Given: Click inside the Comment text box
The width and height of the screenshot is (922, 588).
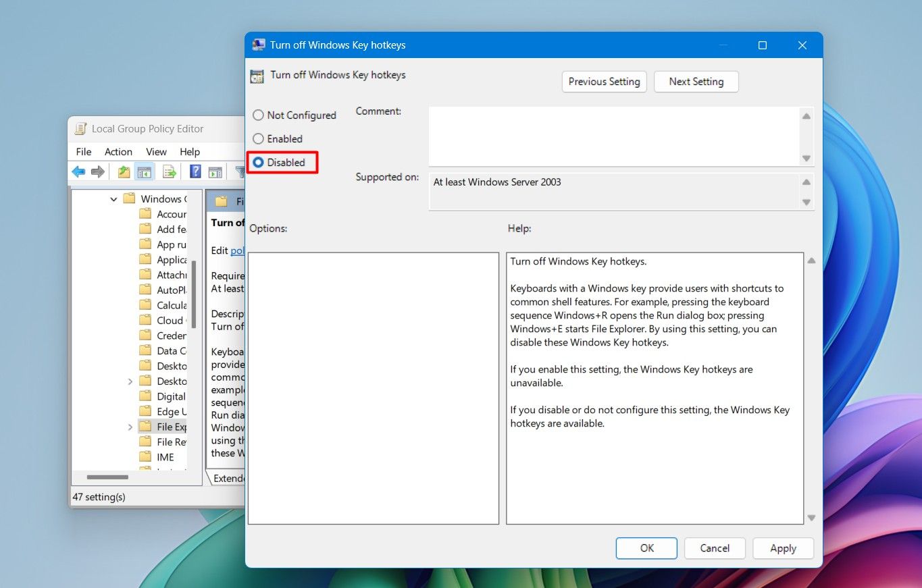Looking at the screenshot, I should (613, 136).
